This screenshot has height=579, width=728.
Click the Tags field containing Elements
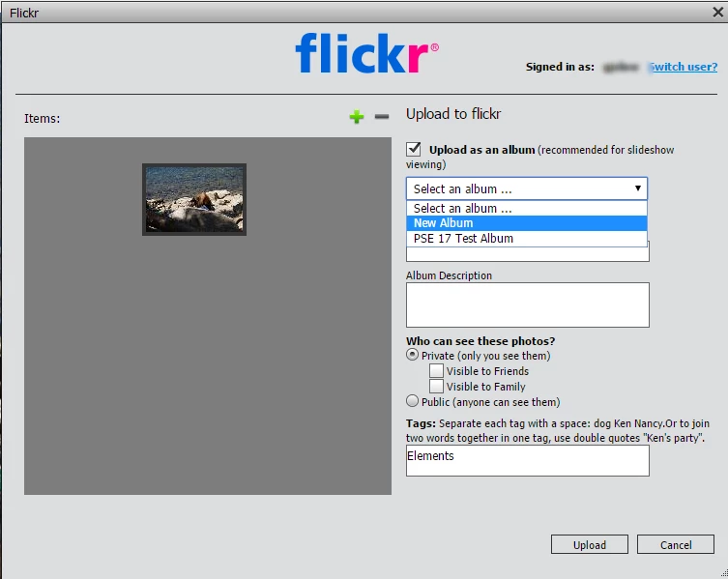click(x=528, y=461)
